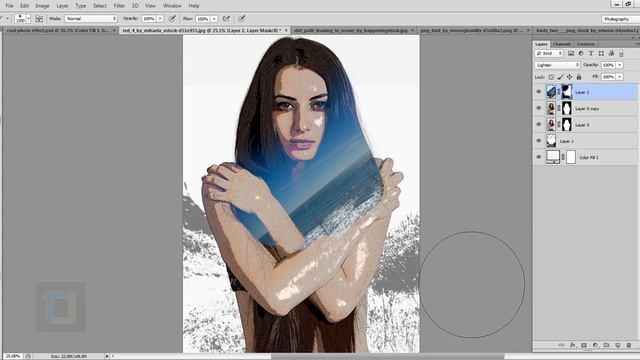Switch to the Channels panel tab
The height and width of the screenshot is (360, 640).
click(562, 44)
